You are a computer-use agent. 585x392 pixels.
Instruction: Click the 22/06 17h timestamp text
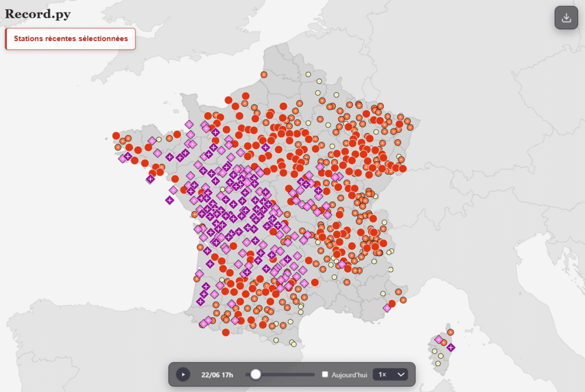(217, 375)
